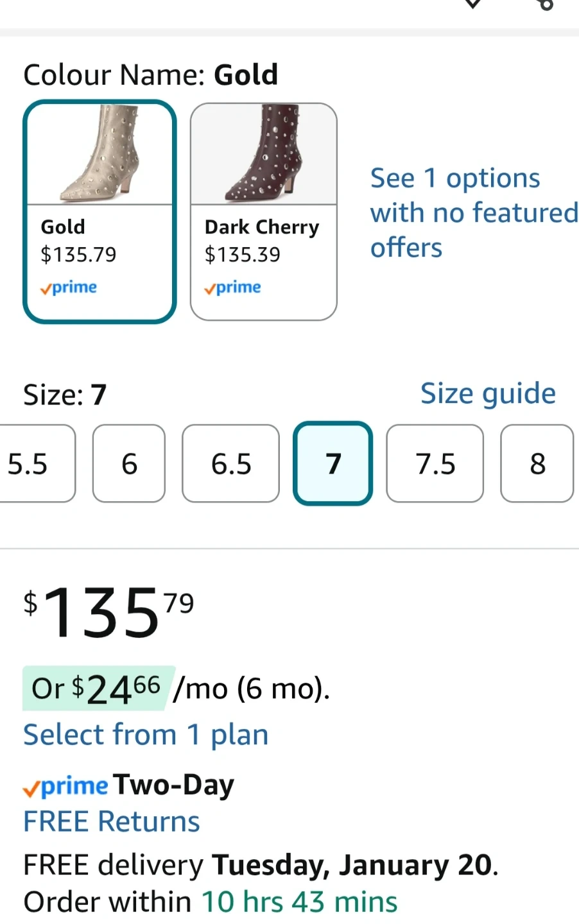
Task: Expand "Select from 1 plan"
Action: pos(146,735)
